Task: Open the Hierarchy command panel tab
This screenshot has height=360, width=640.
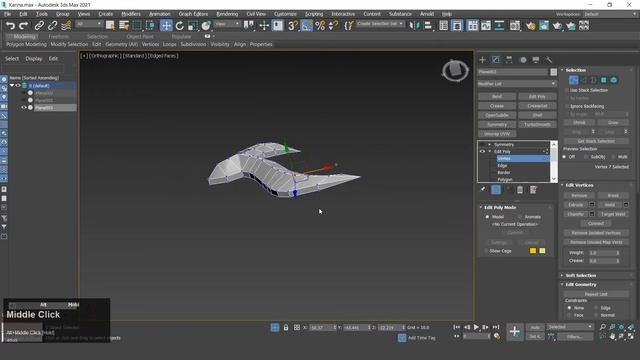Action: pyautogui.click(x=509, y=60)
